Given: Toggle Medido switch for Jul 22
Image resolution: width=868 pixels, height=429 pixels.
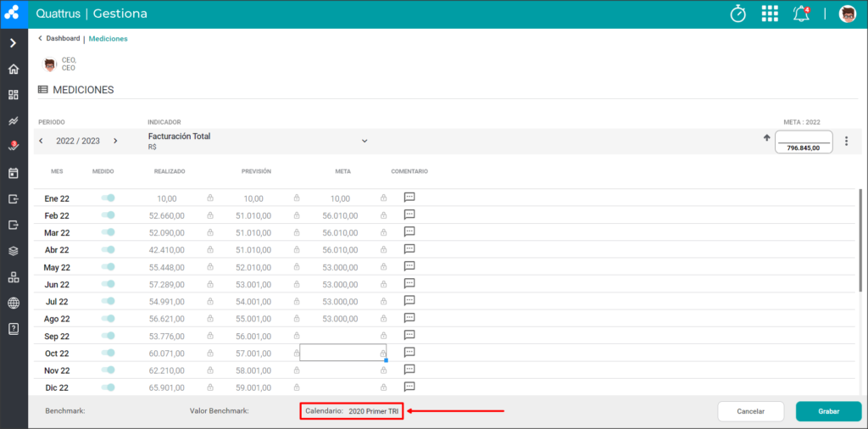Looking at the screenshot, I should pos(108,301).
